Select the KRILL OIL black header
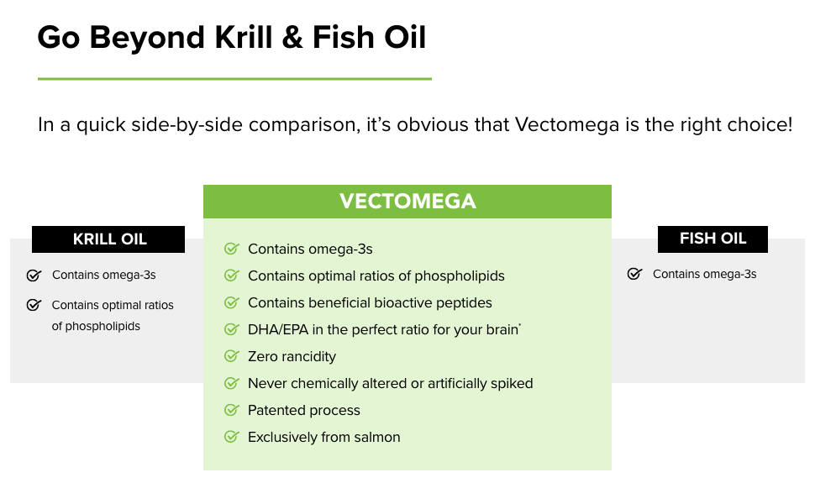 point(108,239)
